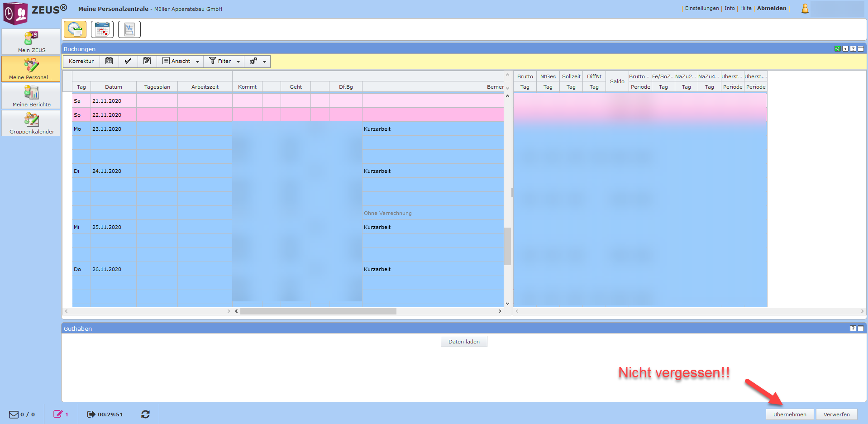Click the edit-note icon in Buchungen toolbar
The width and height of the screenshot is (868, 424).
[x=147, y=61]
